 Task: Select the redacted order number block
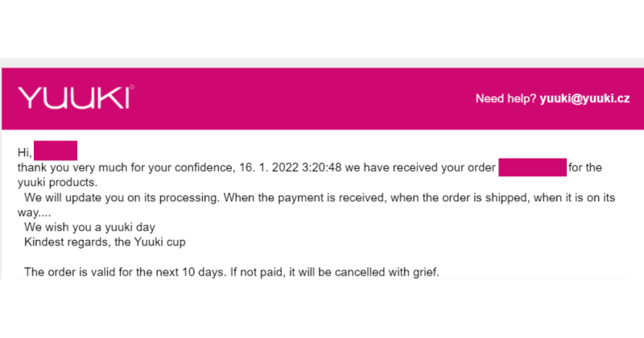pos(532,168)
